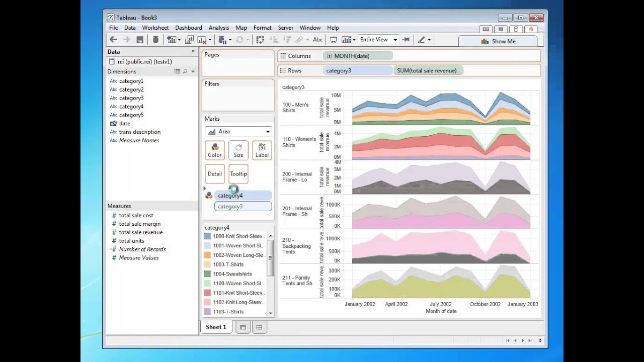This screenshot has width=644, height=362.
Task: Click the Group Members paperclip icon
Action: pyautogui.click(x=299, y=40)
